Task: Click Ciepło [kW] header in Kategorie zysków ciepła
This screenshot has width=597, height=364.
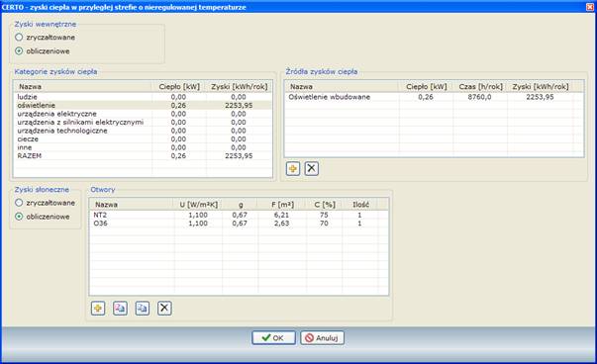Action: 179,87
